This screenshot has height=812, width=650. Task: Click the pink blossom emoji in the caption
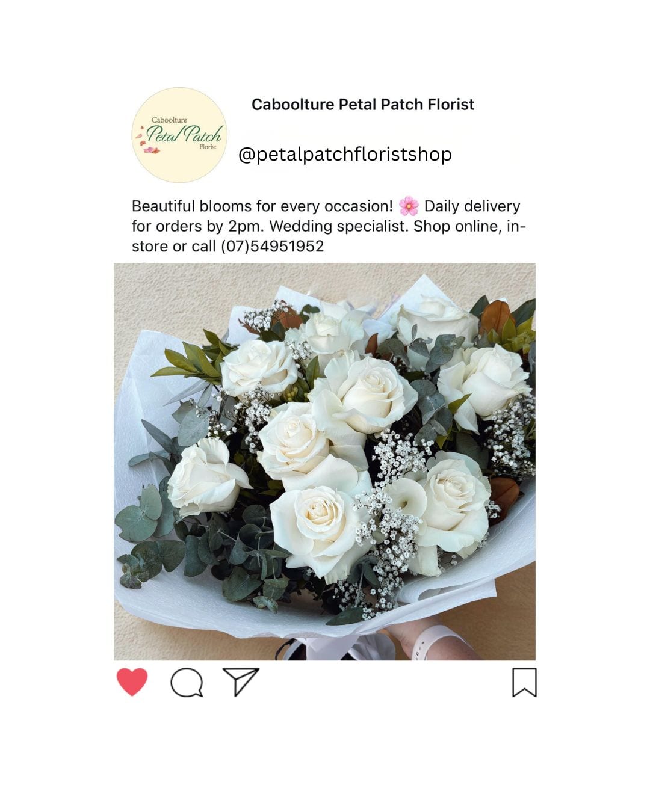(x=409, y=206)
